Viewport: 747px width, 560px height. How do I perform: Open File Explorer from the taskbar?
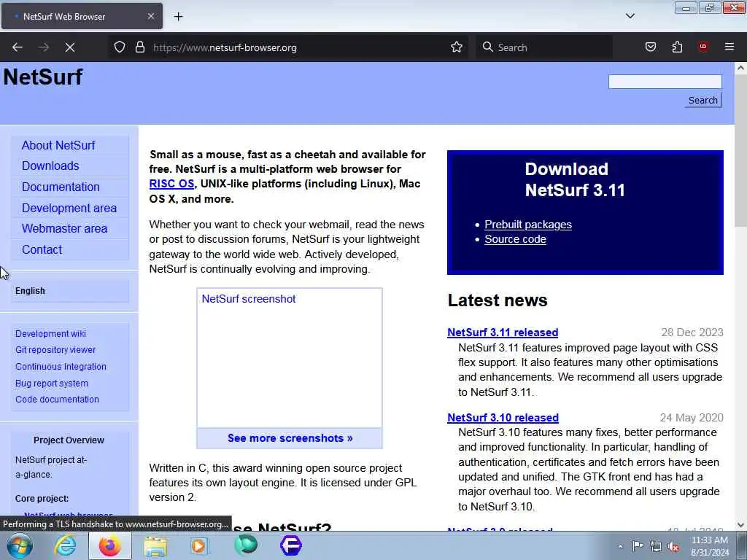tap(155, 546)
